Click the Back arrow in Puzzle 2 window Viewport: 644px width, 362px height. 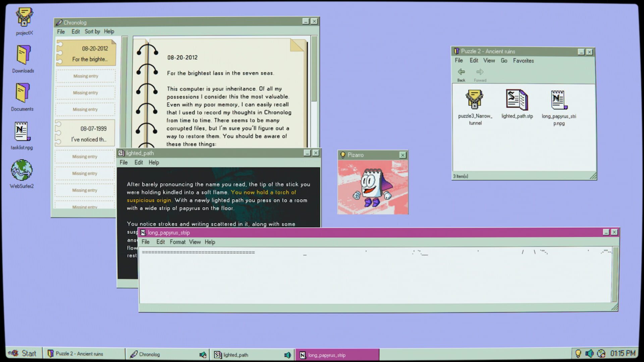click(461, 72)
